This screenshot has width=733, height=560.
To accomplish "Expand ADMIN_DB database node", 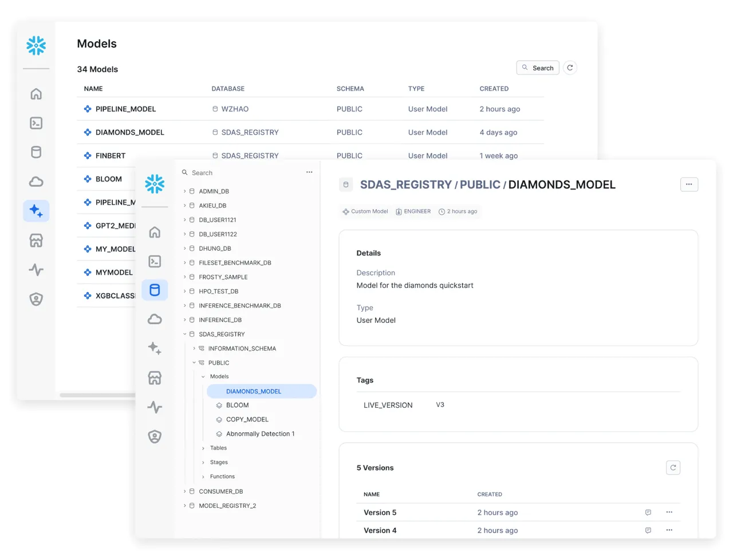I will point(184,191).
